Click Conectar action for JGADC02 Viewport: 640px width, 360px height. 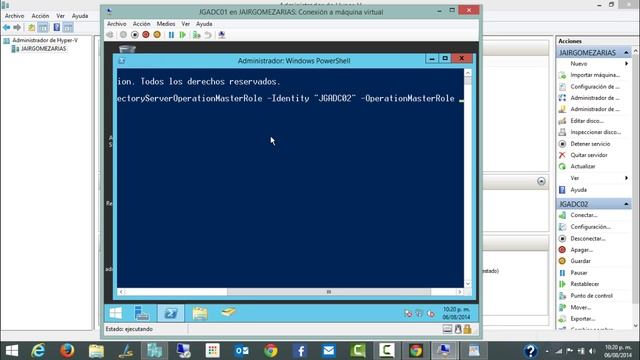[584, 215]
